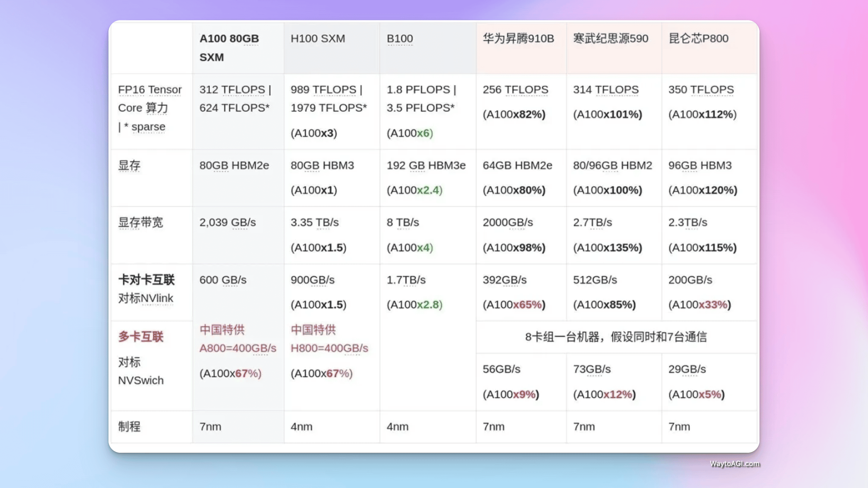Click the "80GB HBM3" memory value
The image size is (868, 488).
tap(322, 165)
